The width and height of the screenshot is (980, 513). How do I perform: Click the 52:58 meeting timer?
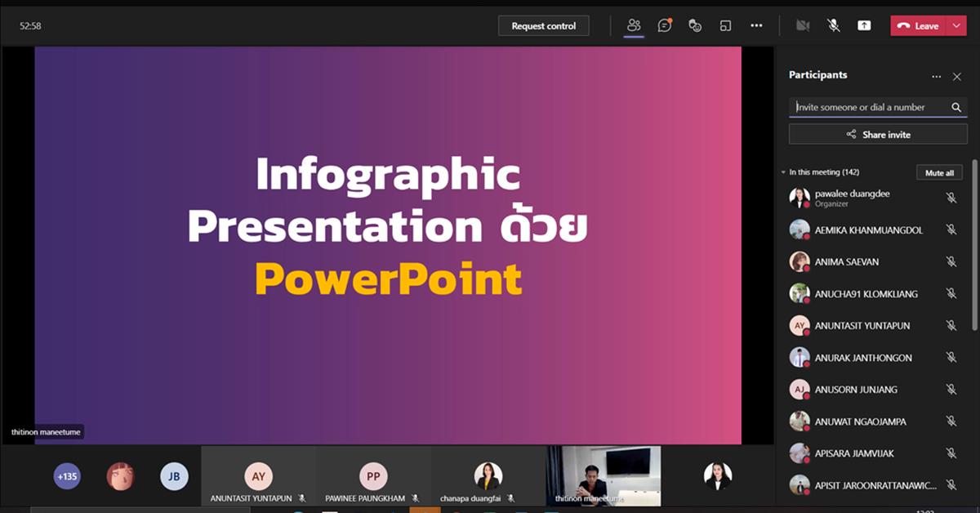coord(30,26)
